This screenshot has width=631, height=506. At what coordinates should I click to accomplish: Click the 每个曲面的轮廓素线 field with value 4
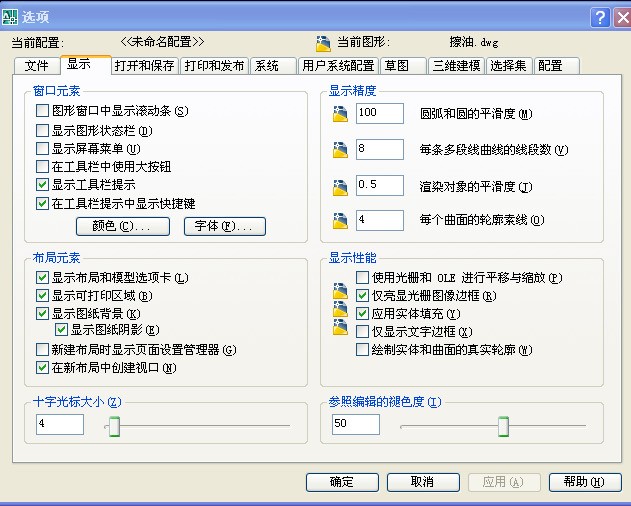point(379,220)
